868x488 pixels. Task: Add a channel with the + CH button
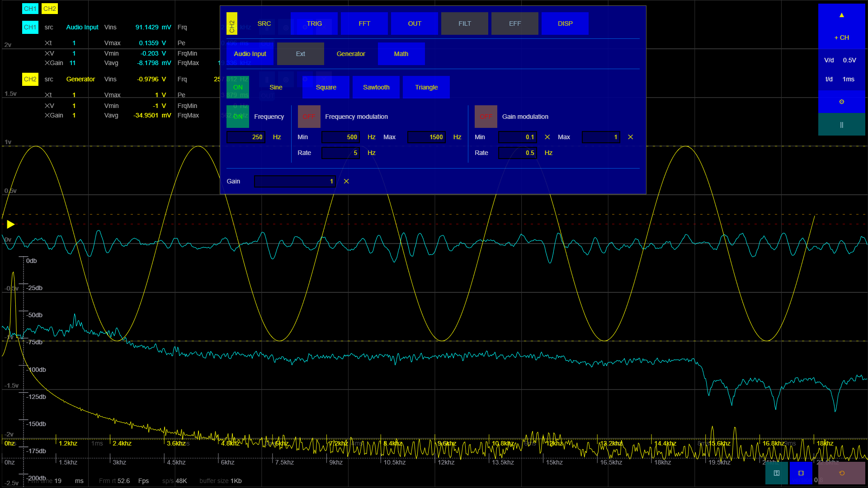click(841, 38)
